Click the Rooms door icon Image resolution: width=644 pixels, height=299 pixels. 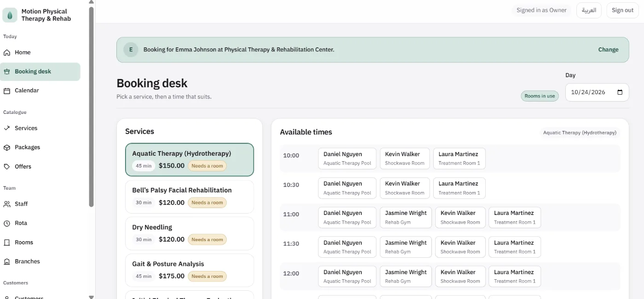[7, 243]
